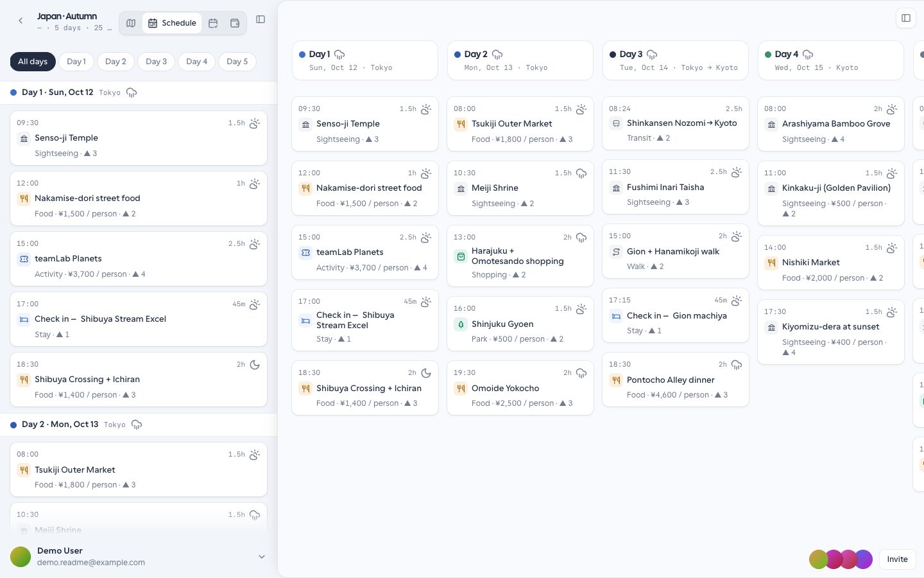The width and height of the screenshot is (924, 578).
Task: Click the olive collaborator avatar
Action: (819, 559)
